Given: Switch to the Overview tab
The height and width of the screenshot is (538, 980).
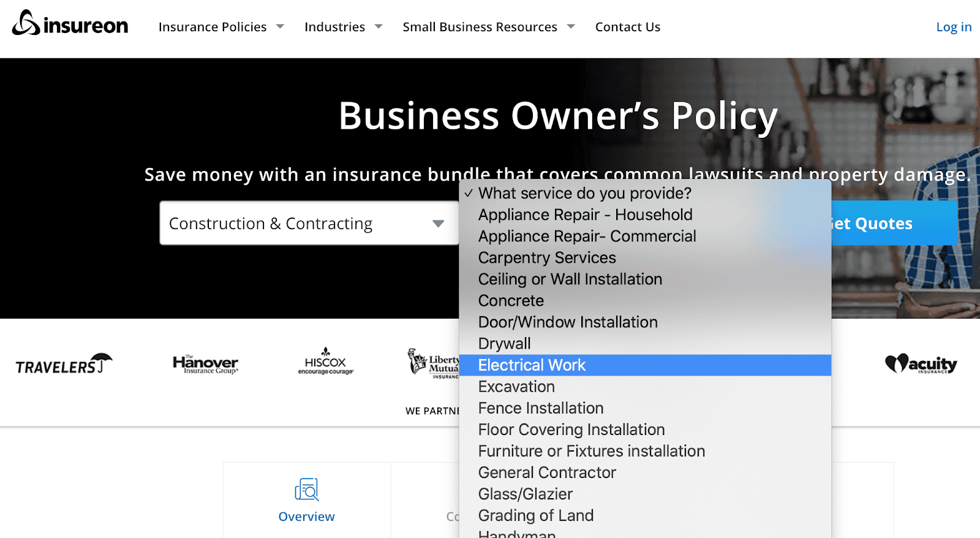Looking at the screenshot, I should pyautogui.click(x=307, y=517).
